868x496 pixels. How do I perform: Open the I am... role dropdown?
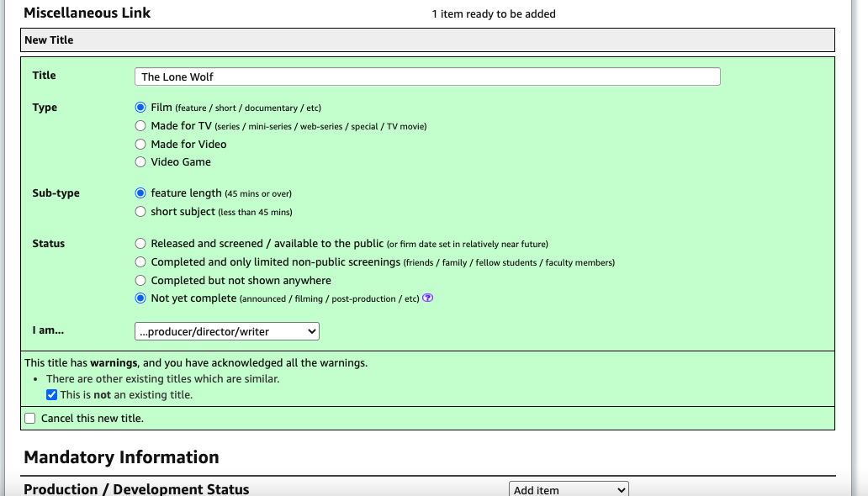(226, 332)
